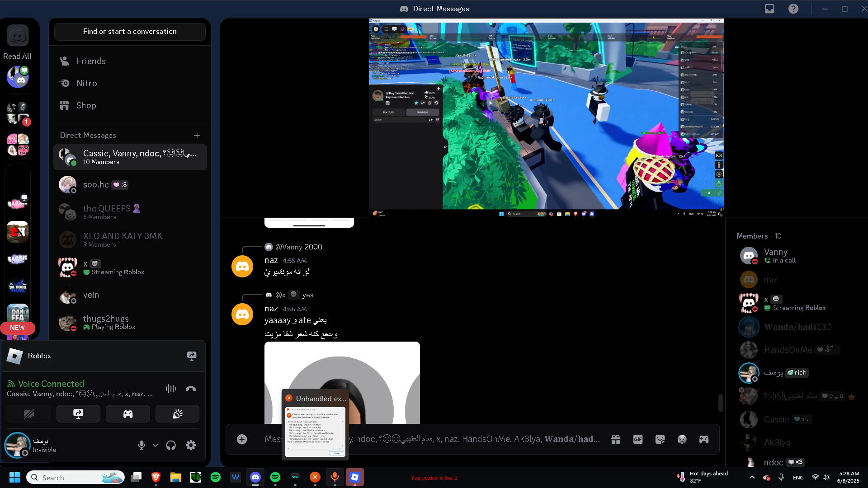The height and width of the screenshot is (488, 868).
Task: Stream Roblox with the screen share icon
Action: [x=192, y=356]
